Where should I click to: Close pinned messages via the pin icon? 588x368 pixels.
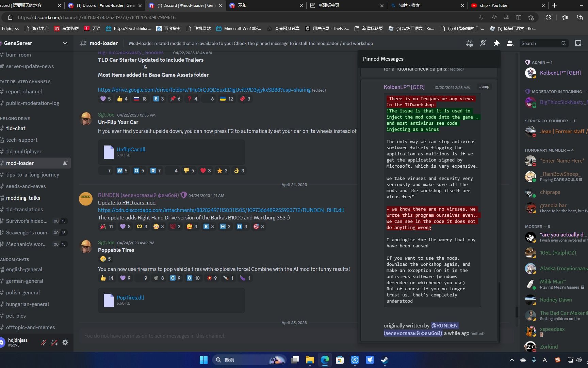click(x=496, y=43)
